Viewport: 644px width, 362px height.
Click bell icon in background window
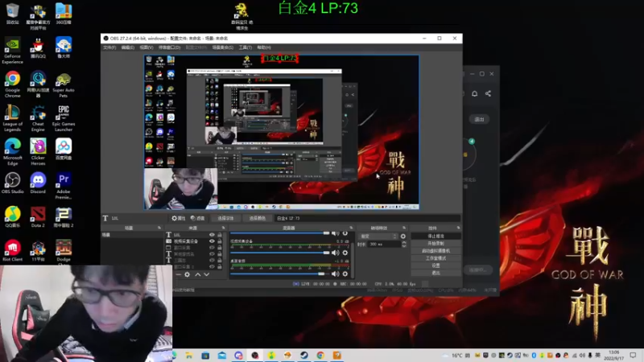(474, 93)
